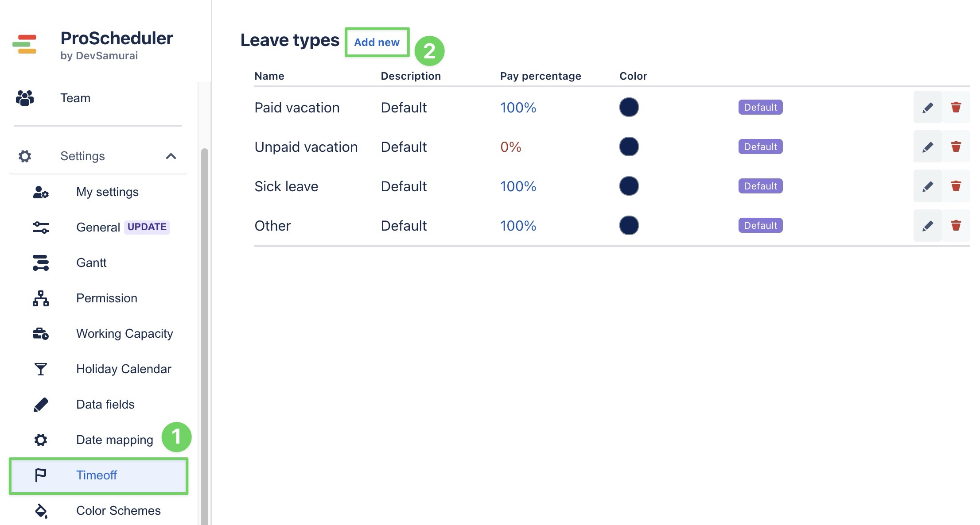The width and height of the screenshot is (980, 525).
Task: Edit the Sick leave row
Action: point(927,186)
